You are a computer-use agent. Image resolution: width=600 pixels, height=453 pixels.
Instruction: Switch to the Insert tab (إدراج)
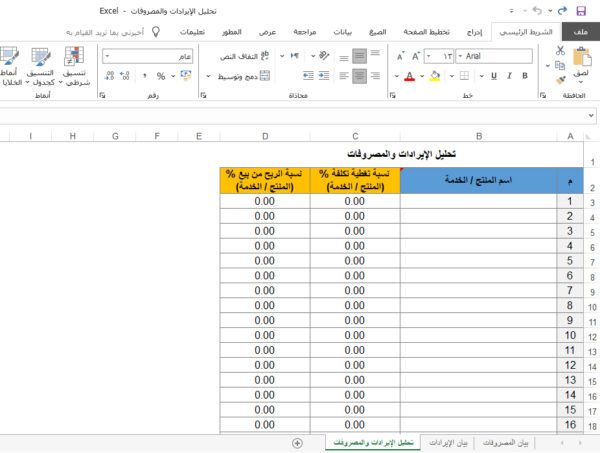pos(474,32)
